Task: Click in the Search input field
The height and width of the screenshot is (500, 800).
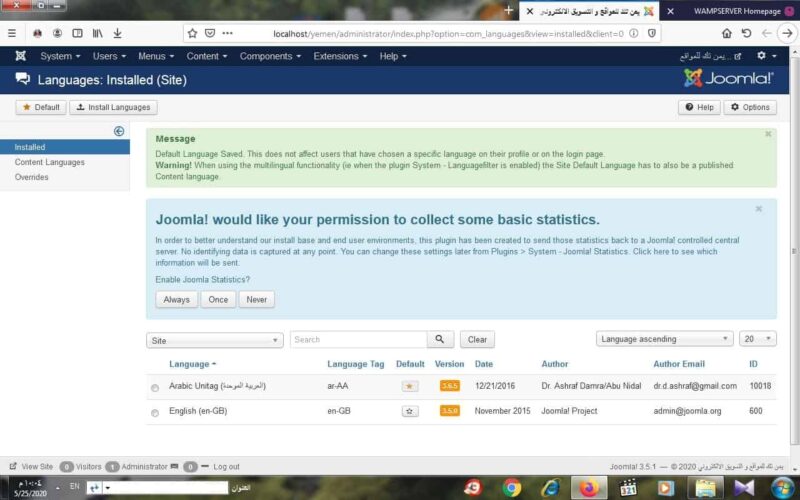Action: (358, 339)
